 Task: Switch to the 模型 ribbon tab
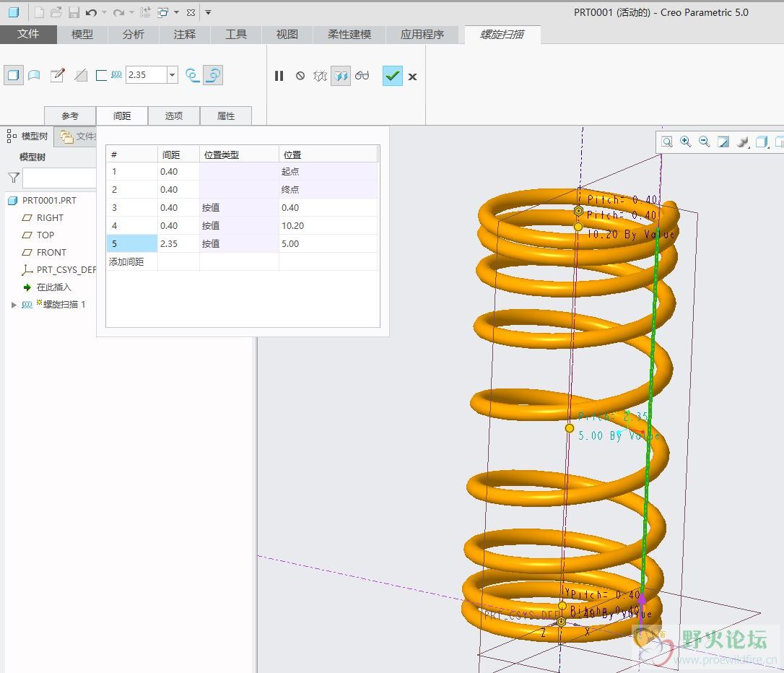tap(82, 35)
